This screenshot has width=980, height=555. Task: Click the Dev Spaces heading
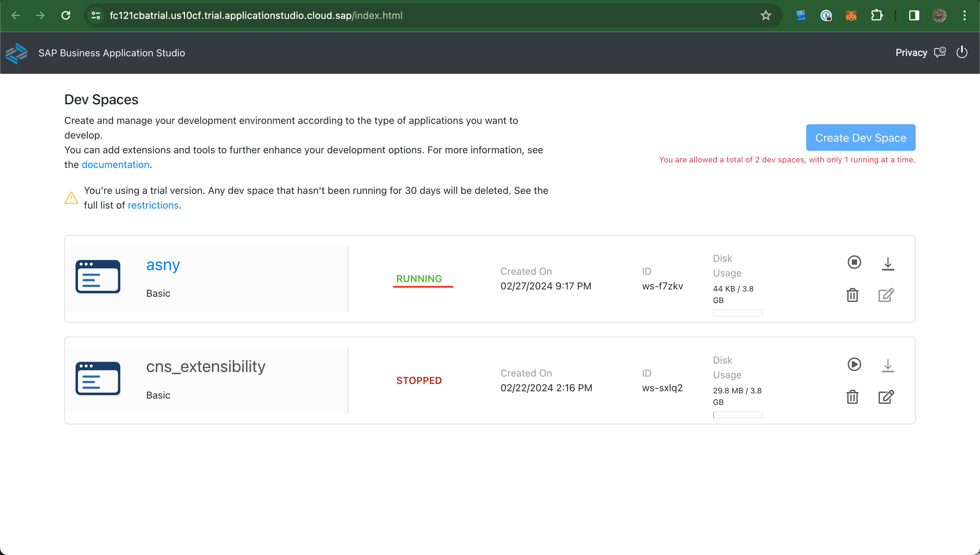tap(101, 100)
